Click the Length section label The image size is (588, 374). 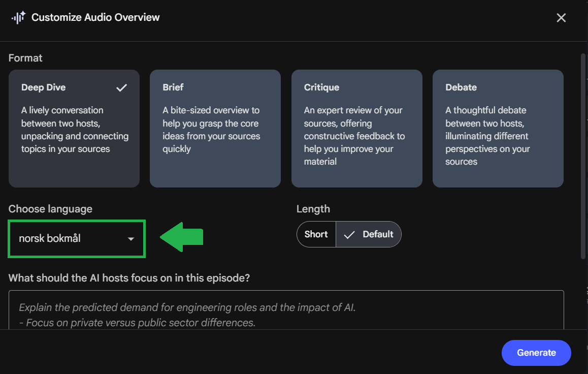point(313,209)
